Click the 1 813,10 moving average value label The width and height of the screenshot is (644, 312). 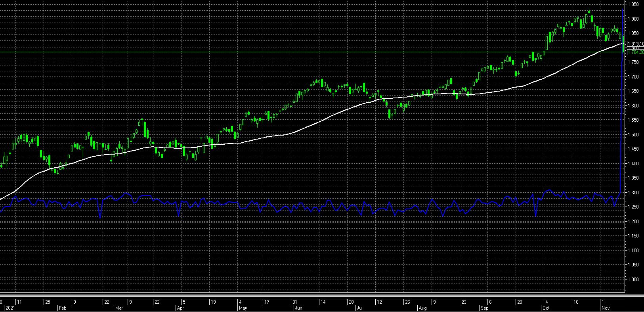635,44
